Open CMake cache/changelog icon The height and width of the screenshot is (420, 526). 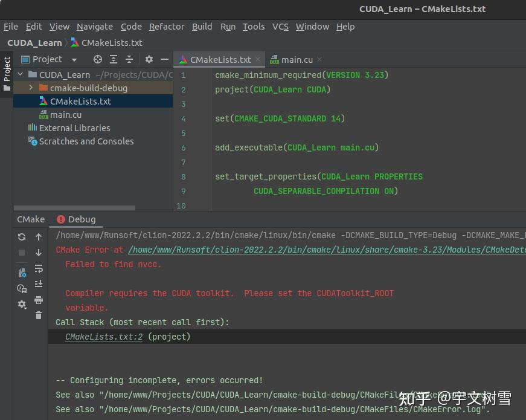tap(22, 288)
